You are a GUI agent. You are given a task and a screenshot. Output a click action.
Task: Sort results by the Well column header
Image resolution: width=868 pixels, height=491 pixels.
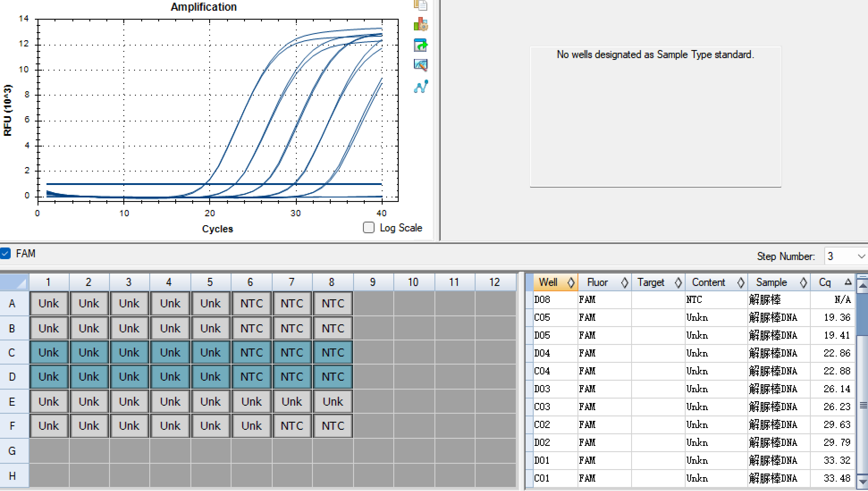coord(556,282)
